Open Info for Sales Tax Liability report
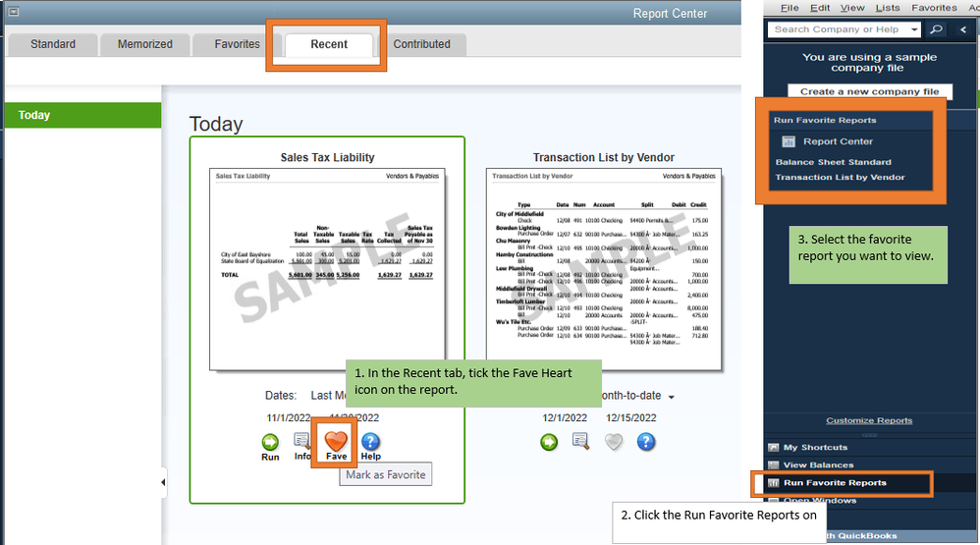 click(x=302, y=441)
